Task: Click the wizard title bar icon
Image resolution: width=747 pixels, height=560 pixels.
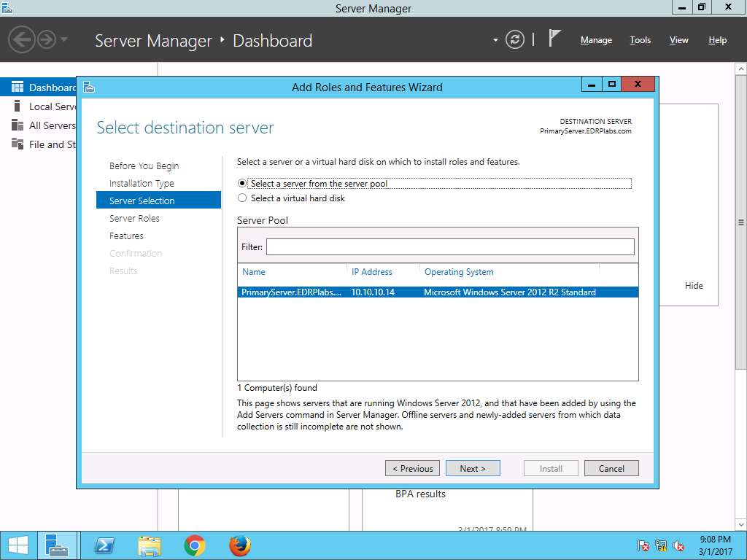Action: [x=89, y=87]
